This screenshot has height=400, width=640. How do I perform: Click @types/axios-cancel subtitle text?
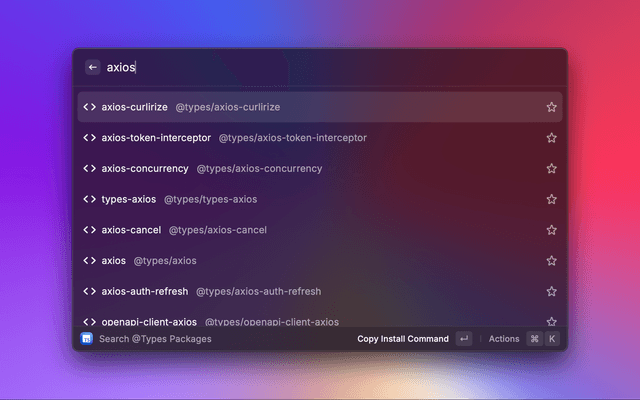point(218,230)
